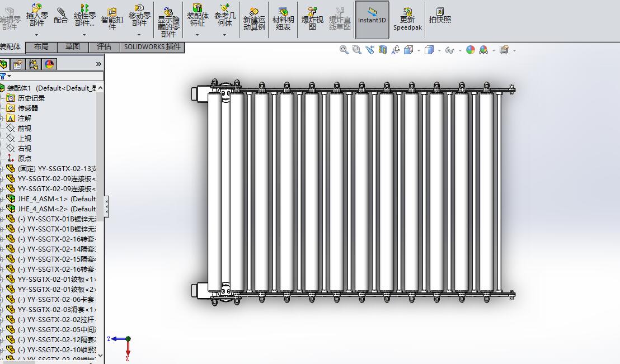Click the Section View icon
620x364 pixels.
[x=382, y=50]
